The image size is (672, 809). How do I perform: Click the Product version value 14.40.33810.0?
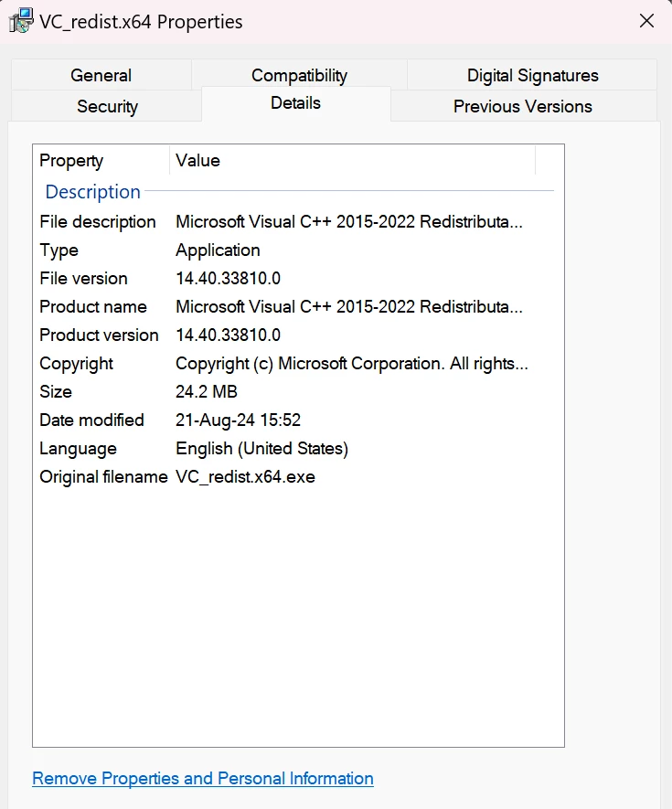pyautogui.click(x=229, y=335)
